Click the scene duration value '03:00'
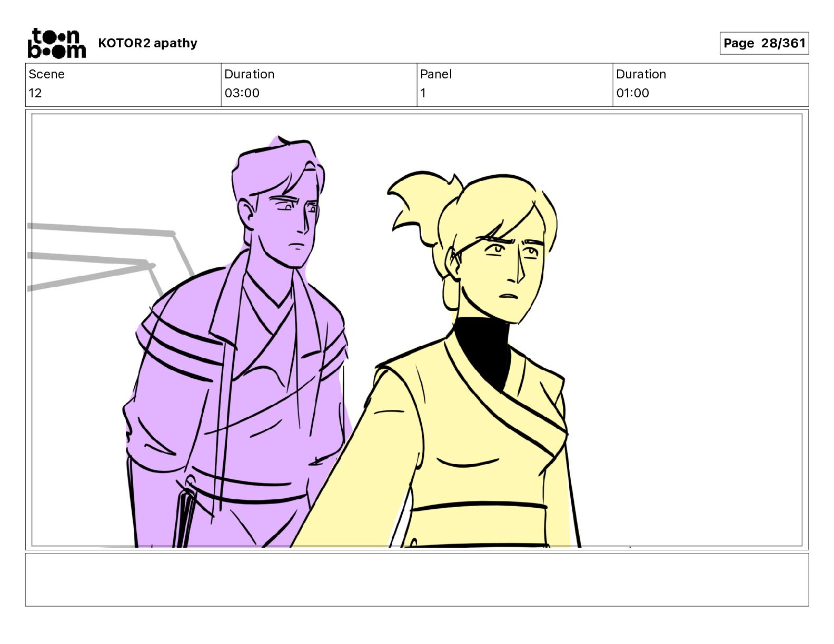834x644 pixels. [x=242, y=93]
